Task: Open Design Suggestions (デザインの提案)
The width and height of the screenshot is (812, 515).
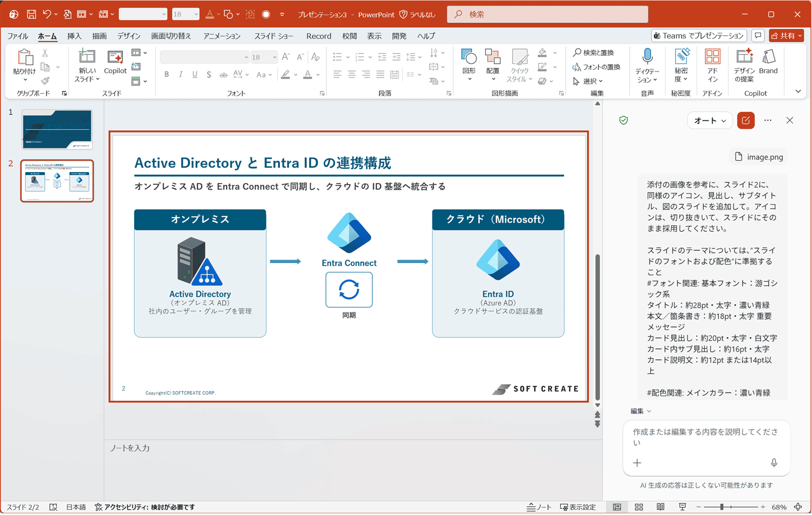Action: (x=744, y=65)
